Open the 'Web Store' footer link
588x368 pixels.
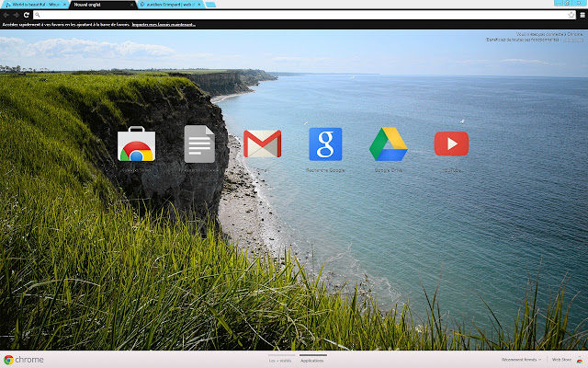[561, 360]
